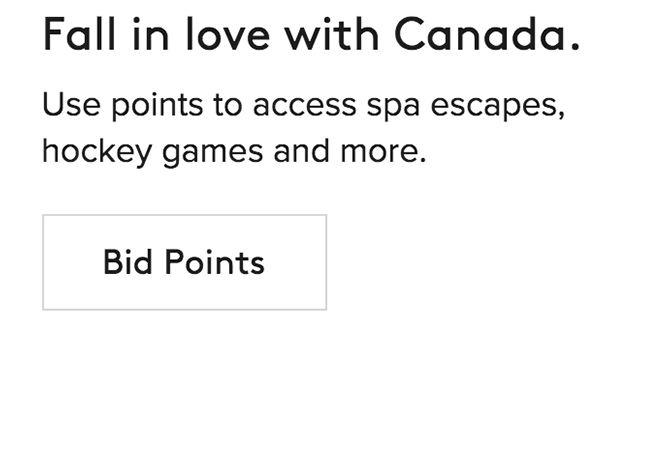Click the word 'Use' starting the description

tap(66, 105)
